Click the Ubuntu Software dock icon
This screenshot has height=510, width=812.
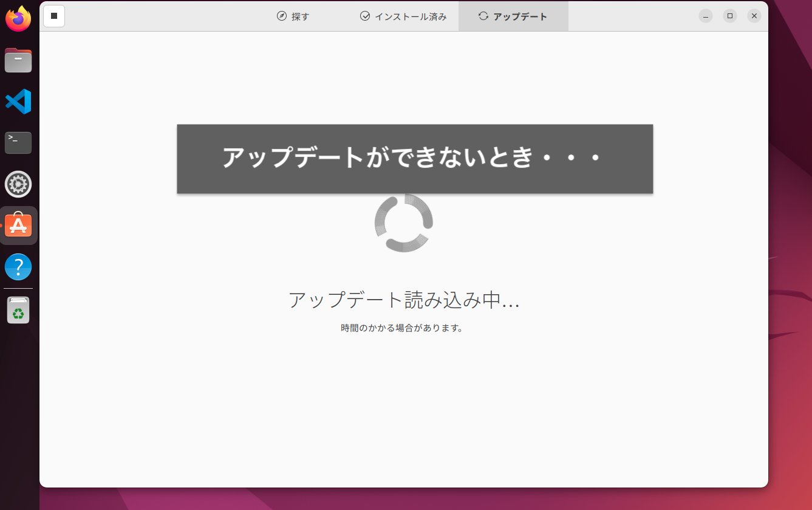(18, 226)
